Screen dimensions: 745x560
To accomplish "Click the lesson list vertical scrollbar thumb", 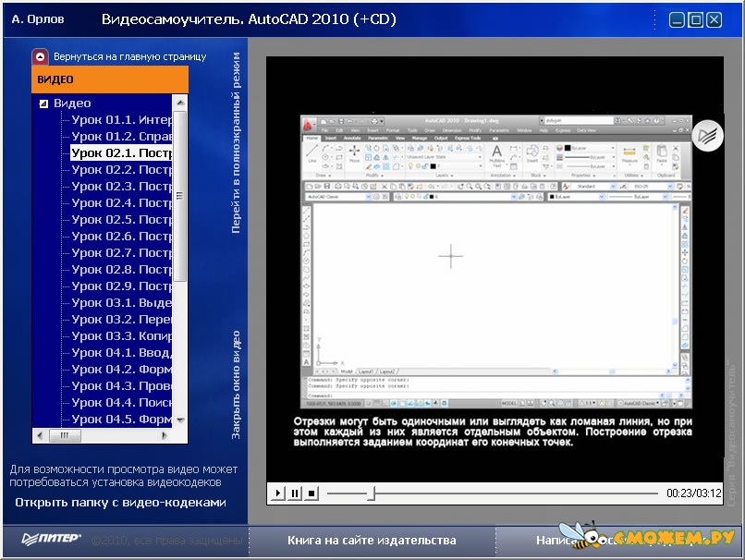I will coord(179,196).
